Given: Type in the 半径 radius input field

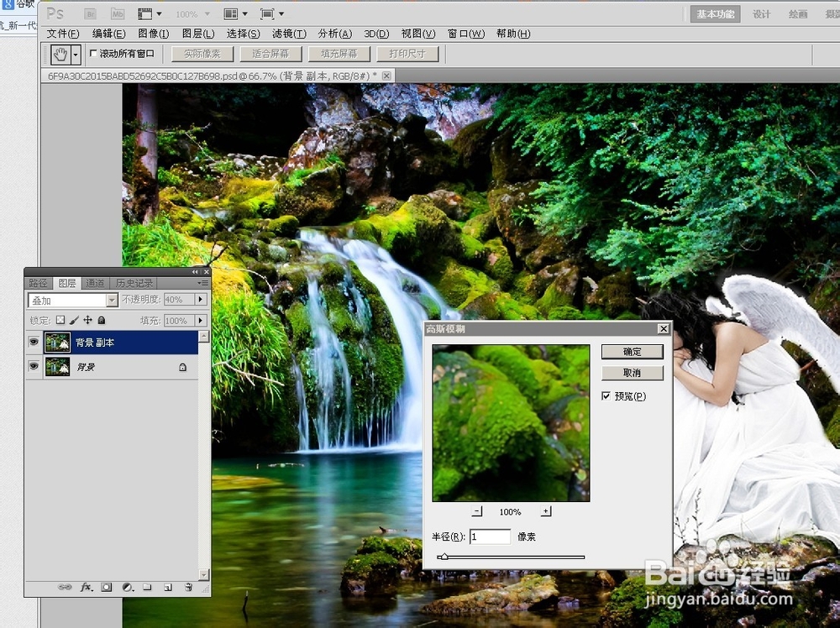Looking at the screenshot, I should [490, 536].
